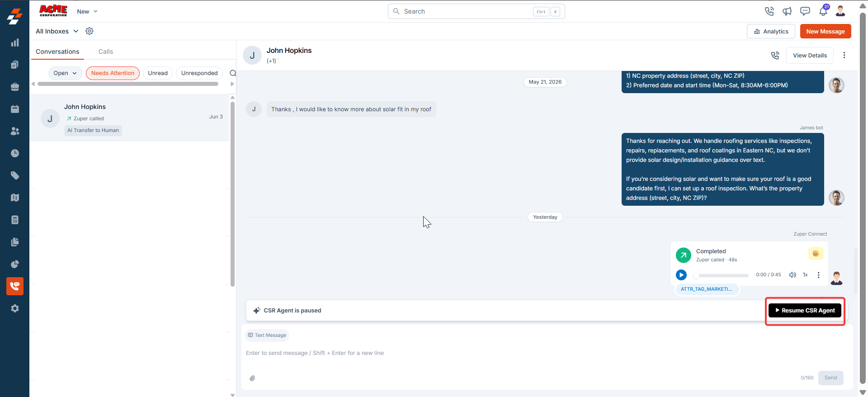
Task: Open the settings gear in the sidebar
Action: [x=15, y=308]
